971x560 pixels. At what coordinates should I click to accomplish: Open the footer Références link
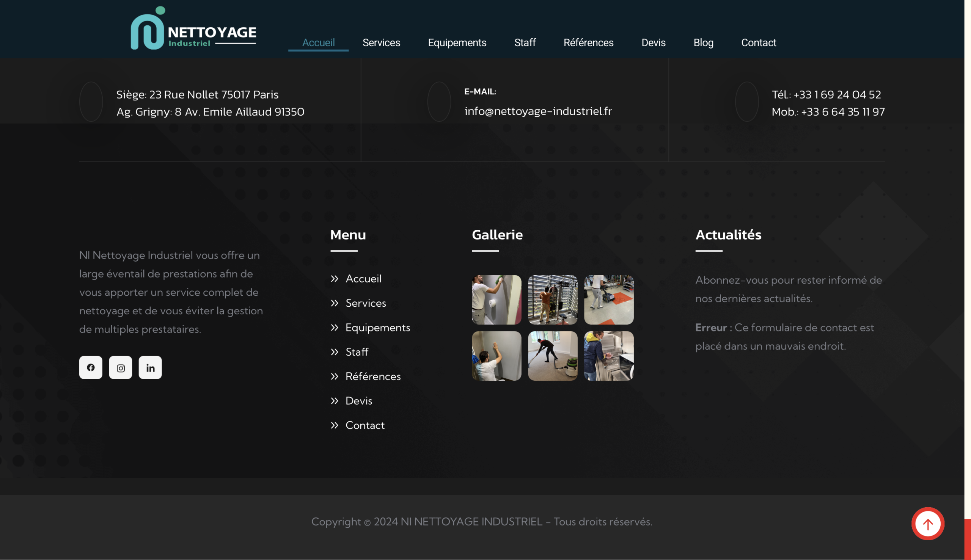[373, 376]
